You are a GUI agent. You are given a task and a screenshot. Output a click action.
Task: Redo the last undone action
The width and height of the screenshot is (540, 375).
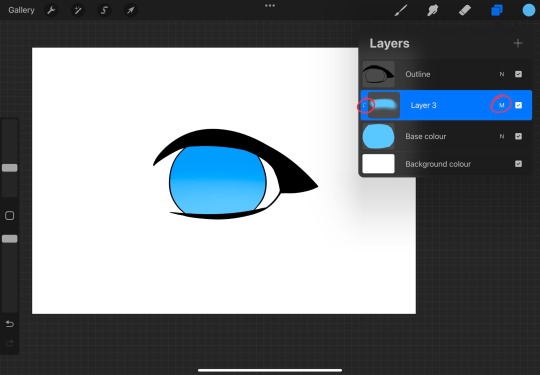(x=10, y=343)
